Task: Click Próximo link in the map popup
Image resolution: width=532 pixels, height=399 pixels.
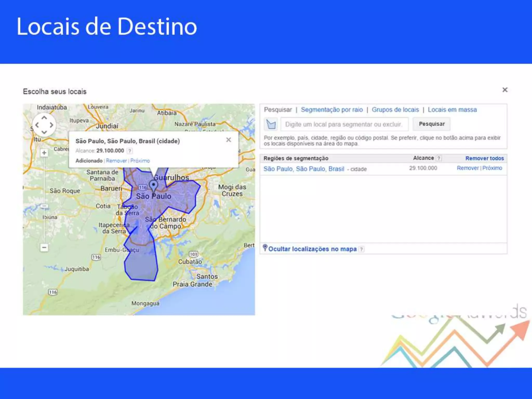Action: (x=140, y=161)
